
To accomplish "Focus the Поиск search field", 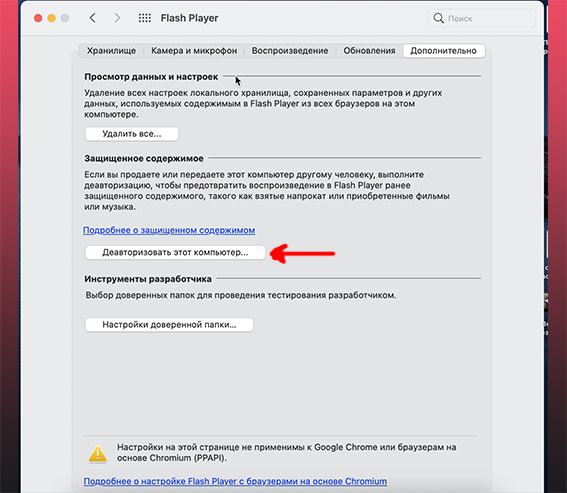I will coord(481,18).
